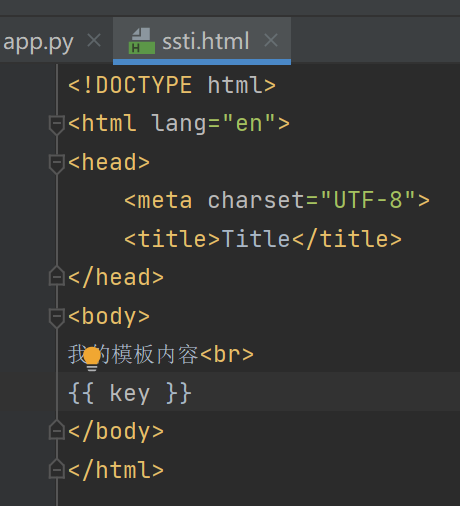
Task: Click the Title text inside title tag
Action: [256, 239]
